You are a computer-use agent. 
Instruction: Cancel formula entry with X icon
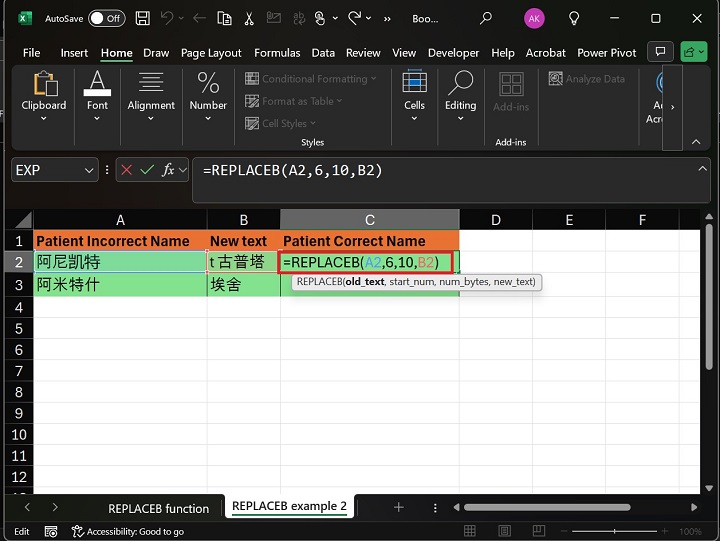(x=126, y=170)
